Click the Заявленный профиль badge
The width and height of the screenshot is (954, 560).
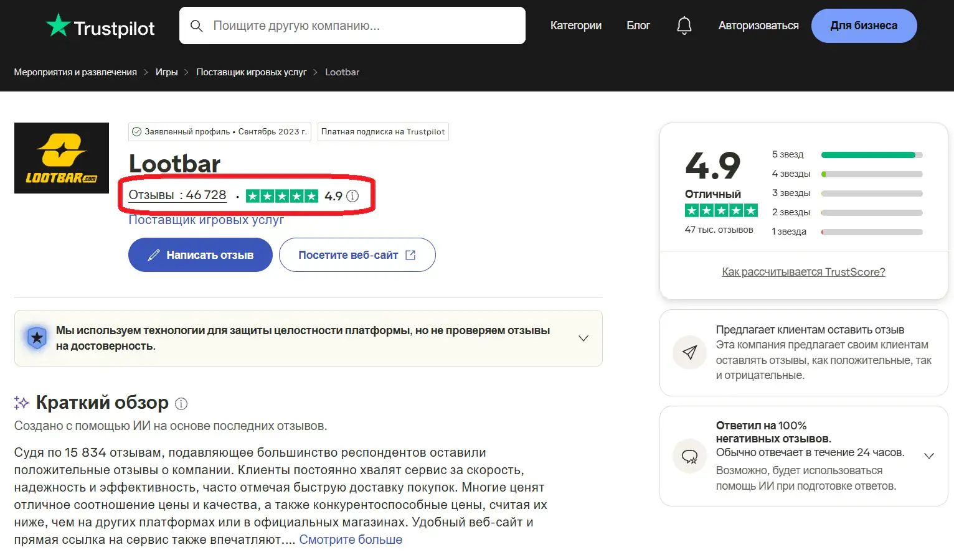click(220, 132)
